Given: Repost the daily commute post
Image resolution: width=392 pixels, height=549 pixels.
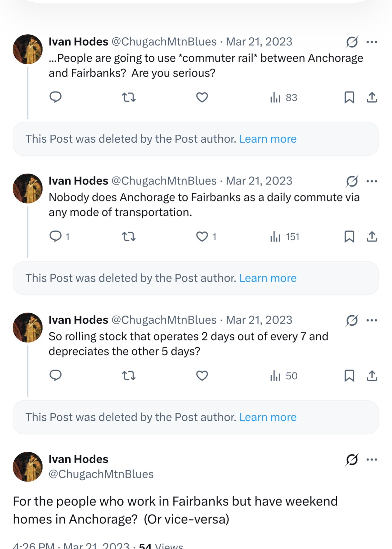Looking at the screenshot, I should click(x=129, y=236).
